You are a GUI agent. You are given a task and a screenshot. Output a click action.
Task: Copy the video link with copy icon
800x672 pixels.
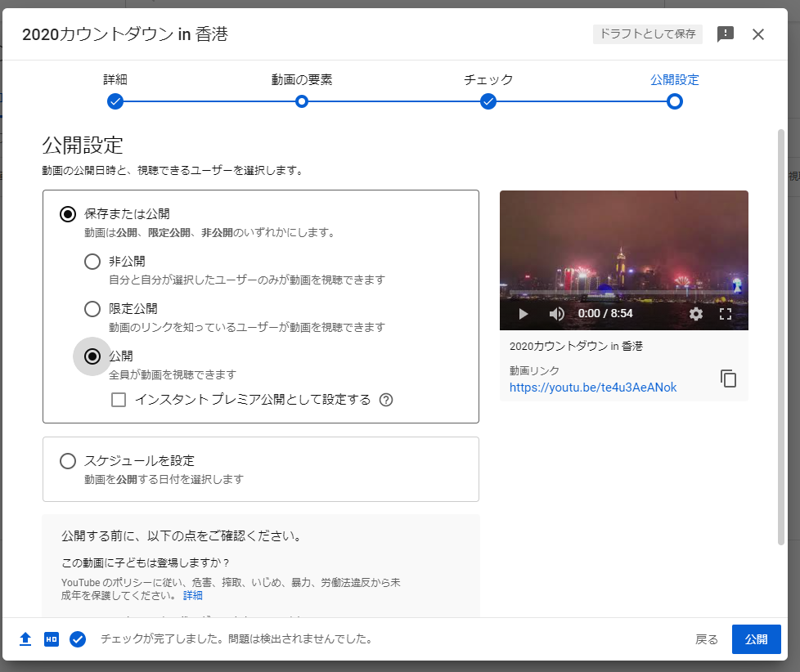click(x=728, y=379)
